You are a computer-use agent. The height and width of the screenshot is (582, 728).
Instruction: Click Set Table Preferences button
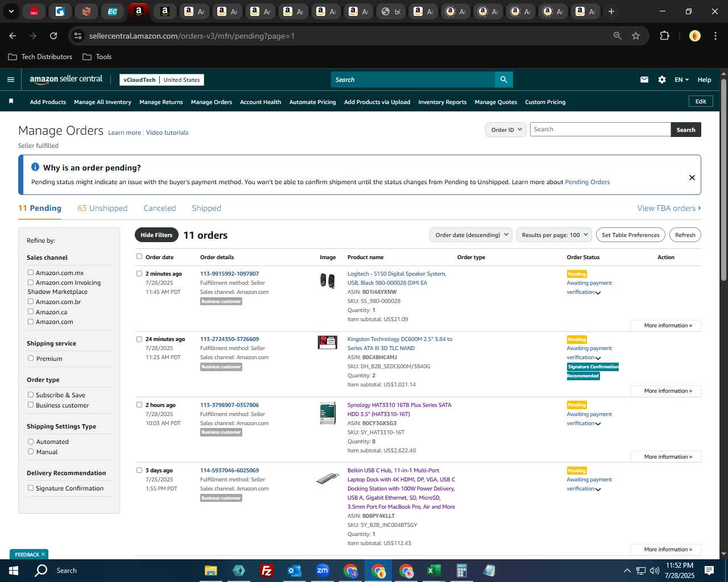point(631,235)
